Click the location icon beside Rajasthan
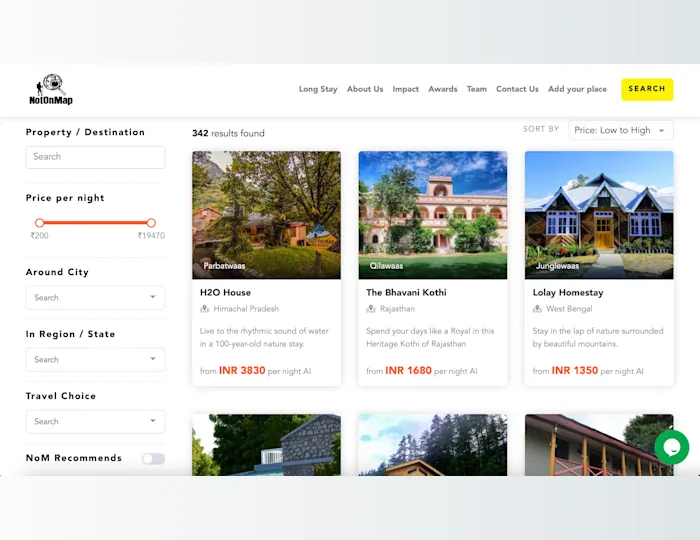Image resolution: width=700 pixels, height=540 pixels. tap(371, 309)
